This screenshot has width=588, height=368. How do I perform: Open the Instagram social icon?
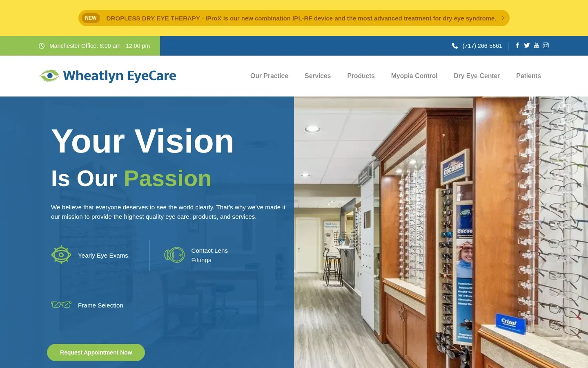tap(546, 45)
